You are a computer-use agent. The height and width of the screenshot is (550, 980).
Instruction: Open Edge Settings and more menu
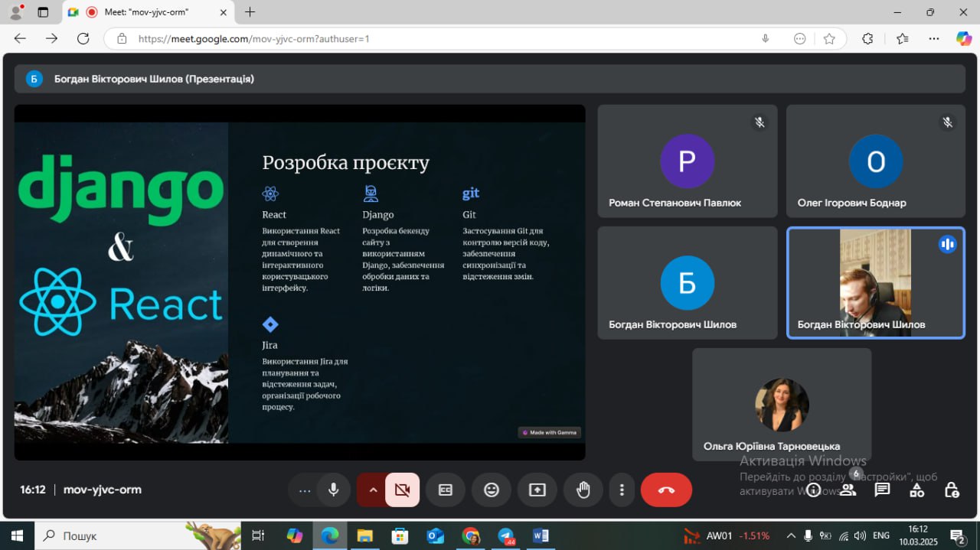934,38
